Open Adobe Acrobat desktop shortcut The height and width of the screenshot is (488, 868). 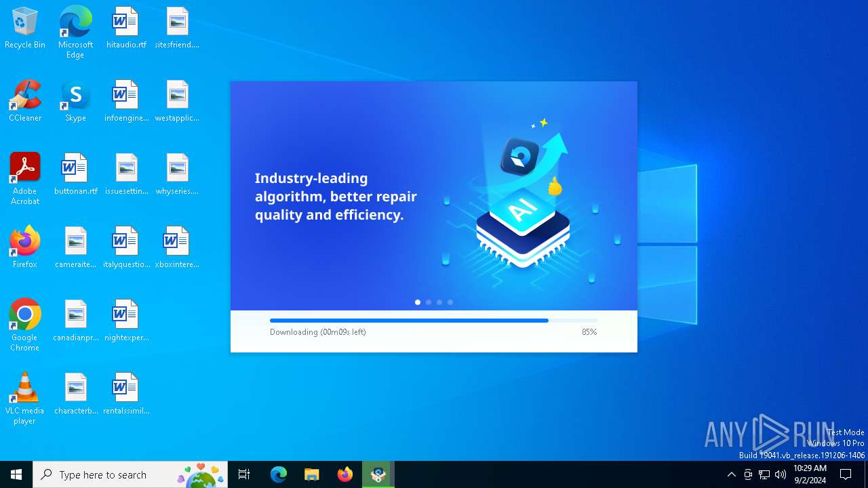25,178
